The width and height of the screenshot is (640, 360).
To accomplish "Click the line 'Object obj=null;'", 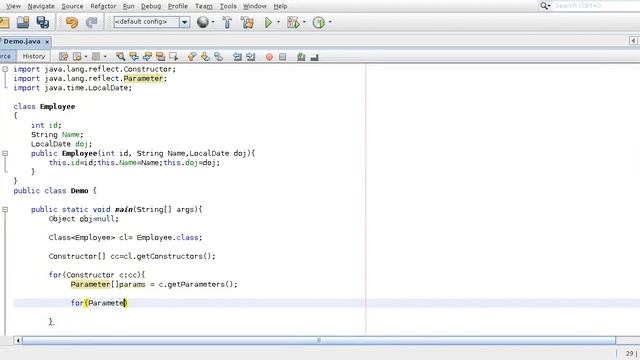I will (84, 219).
